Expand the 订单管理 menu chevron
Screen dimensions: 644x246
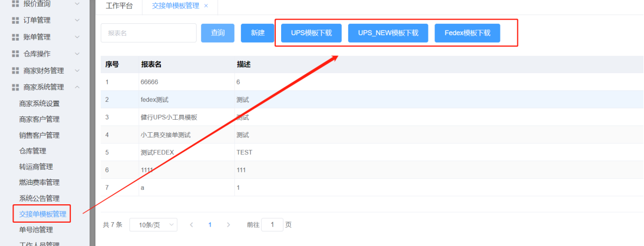[x=77, y=21]
